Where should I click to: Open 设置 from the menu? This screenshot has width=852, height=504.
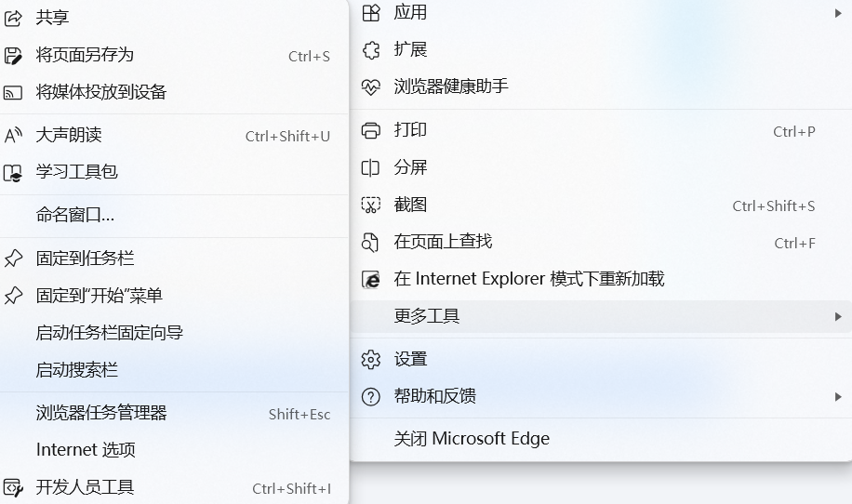601,360
